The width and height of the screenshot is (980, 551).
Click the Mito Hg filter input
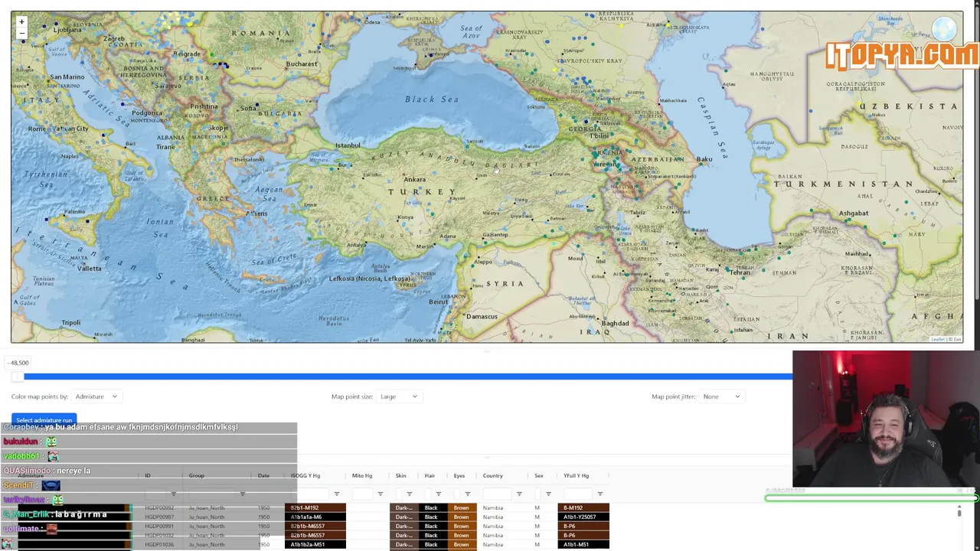click(x=362, y=494)
